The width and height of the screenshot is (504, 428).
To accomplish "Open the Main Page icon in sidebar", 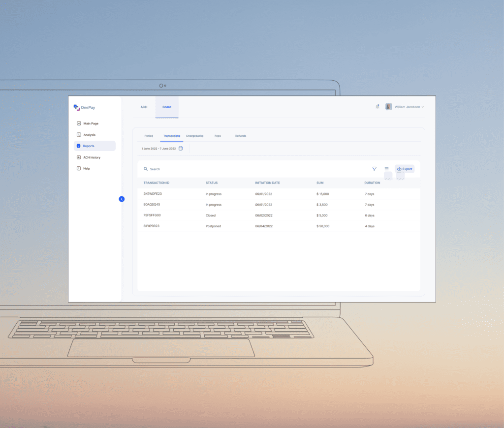I will pos(79,123).
